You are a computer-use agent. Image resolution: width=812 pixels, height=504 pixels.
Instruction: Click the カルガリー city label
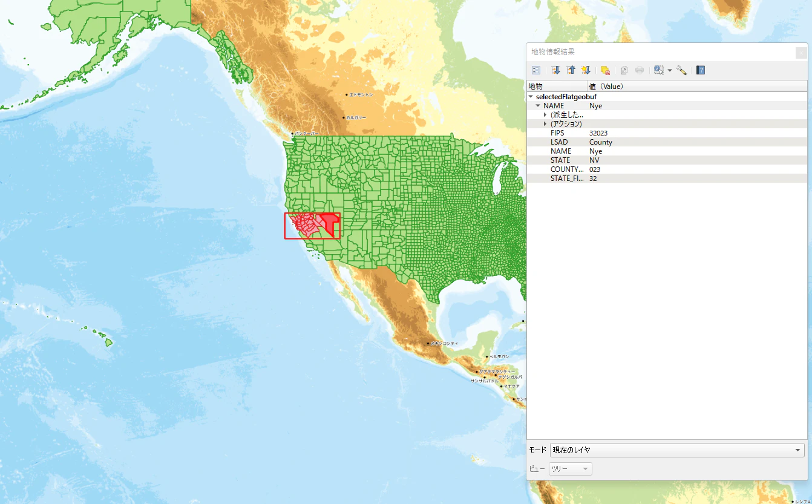click(356, 117)
